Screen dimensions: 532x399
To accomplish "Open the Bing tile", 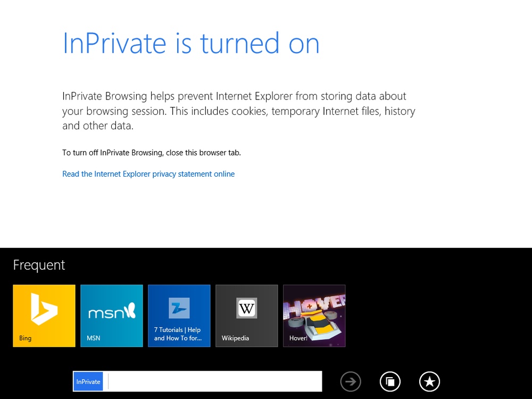I will [x=44, y=316].
